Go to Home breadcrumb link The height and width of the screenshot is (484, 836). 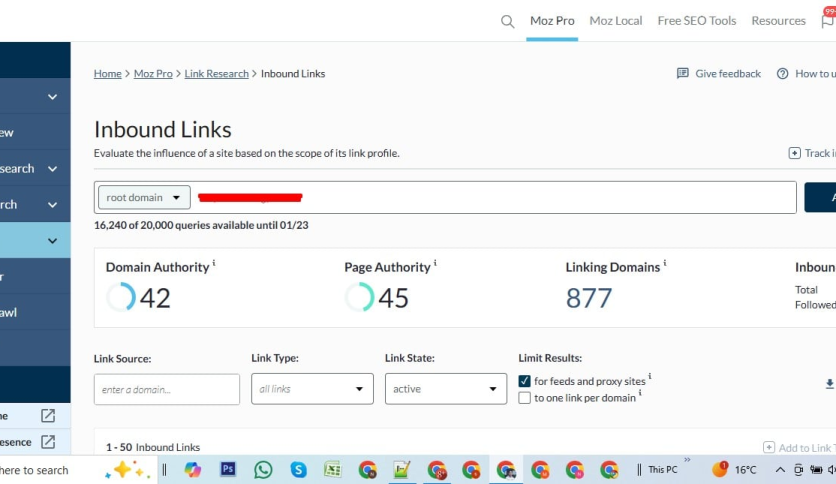tap(108, 74)
